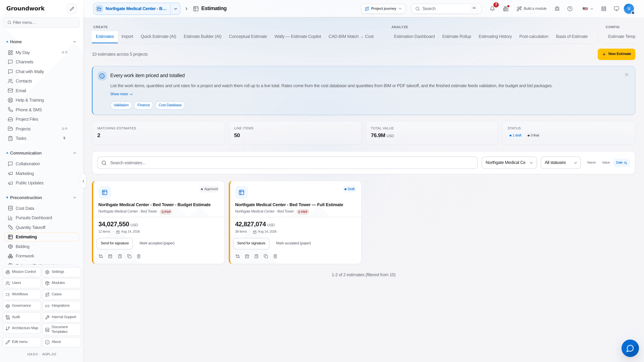Toggle the Date sort order
Image resolution: width=644 pixels, height=362 pixels.
pos(622,163)
